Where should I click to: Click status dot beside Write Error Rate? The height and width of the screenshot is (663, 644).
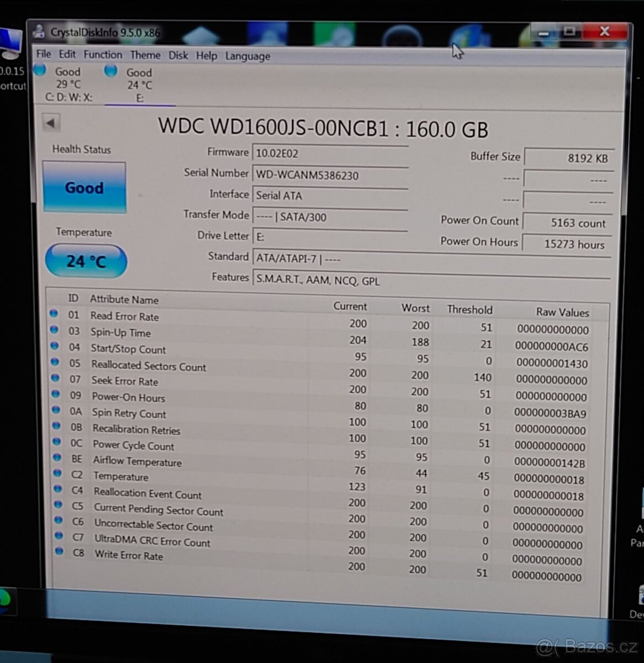point(59,551)
